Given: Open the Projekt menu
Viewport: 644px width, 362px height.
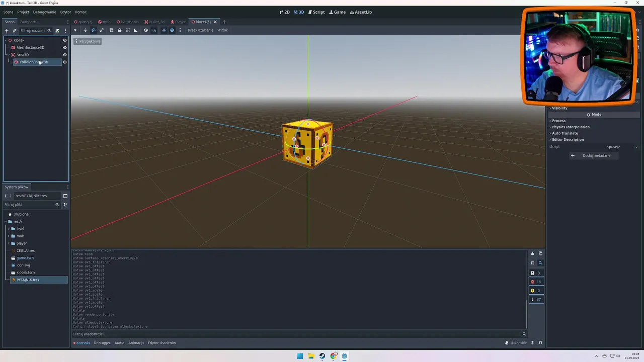Looking at the screenshot, I should point(23,12).
